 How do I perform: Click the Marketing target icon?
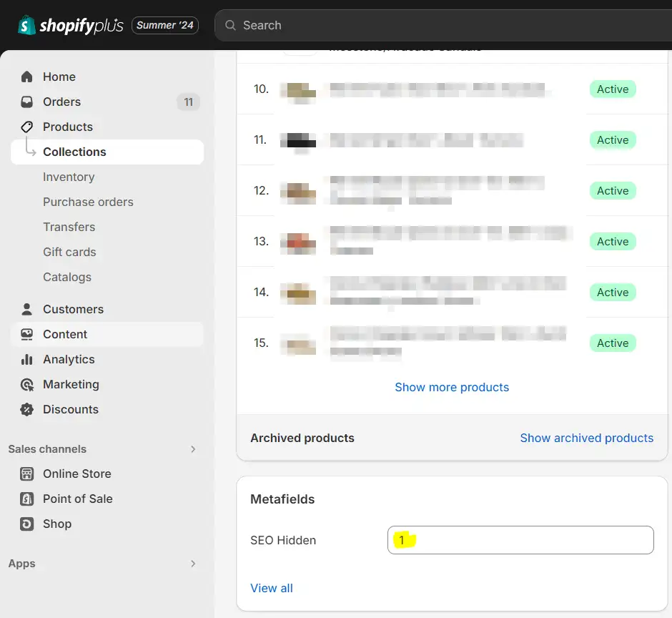[x=27, y=384]
